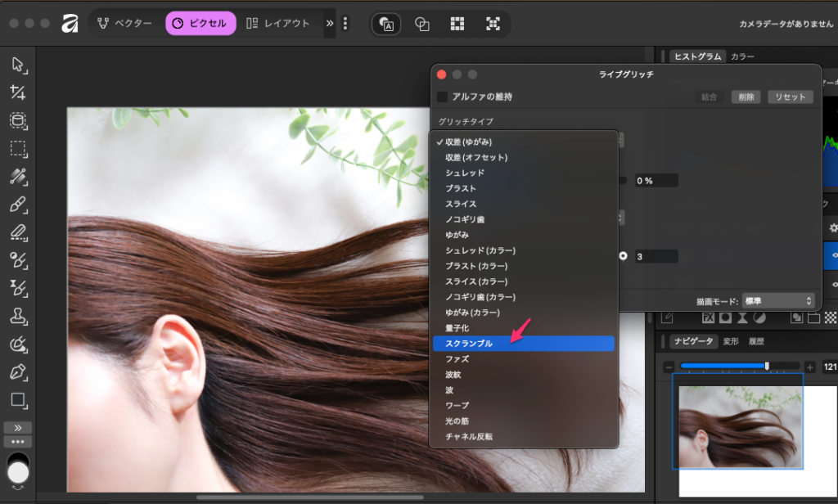
Task: Click the navigator zoom-in plus icon
Action: pos(810,367)
